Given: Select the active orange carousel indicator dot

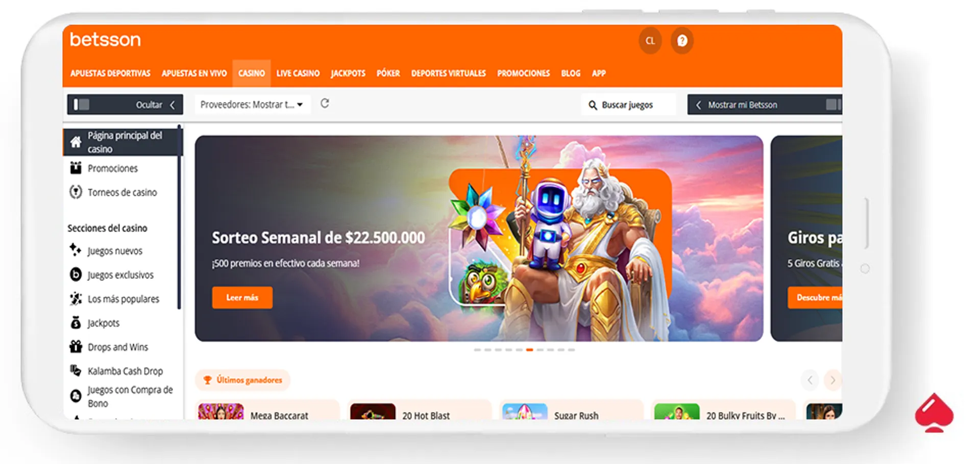Looking at the screenshot, I should (530, 350).
